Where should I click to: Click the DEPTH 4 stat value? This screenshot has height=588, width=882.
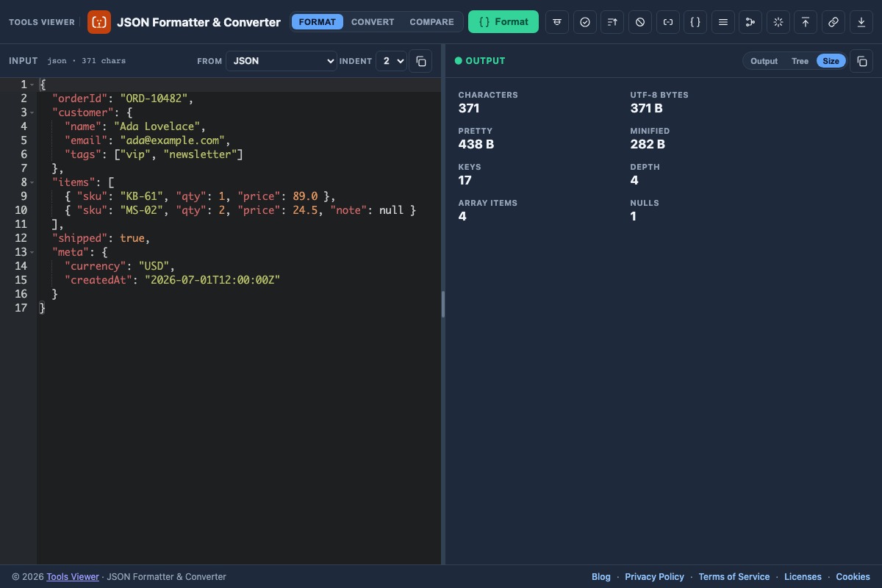coord(634,180)
